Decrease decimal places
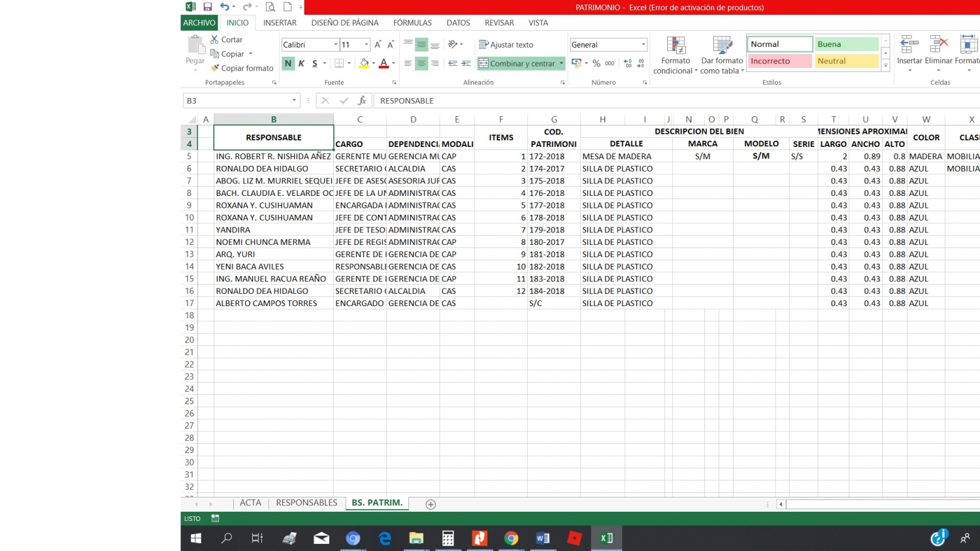Screen dimensions: 980x551 coord(640,63)
